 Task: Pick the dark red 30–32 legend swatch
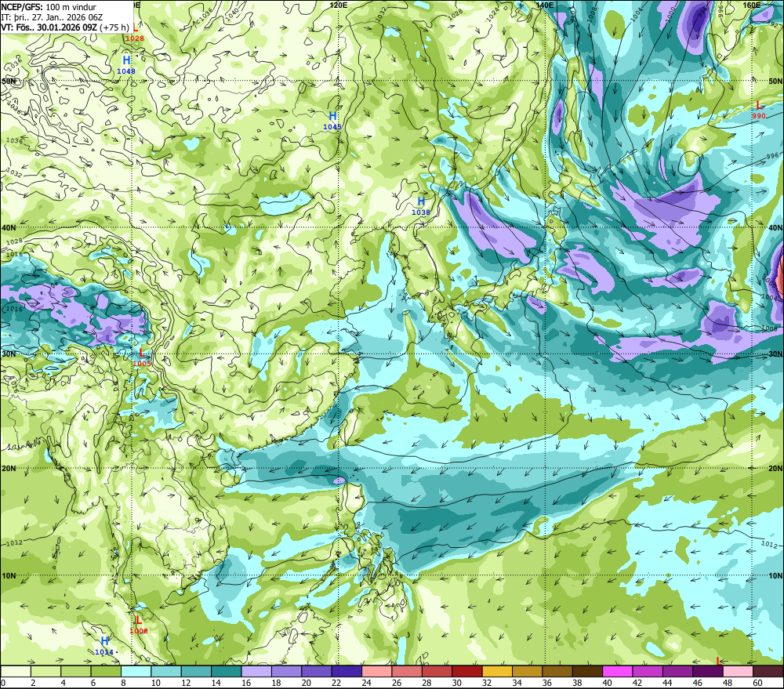[467, 671]
